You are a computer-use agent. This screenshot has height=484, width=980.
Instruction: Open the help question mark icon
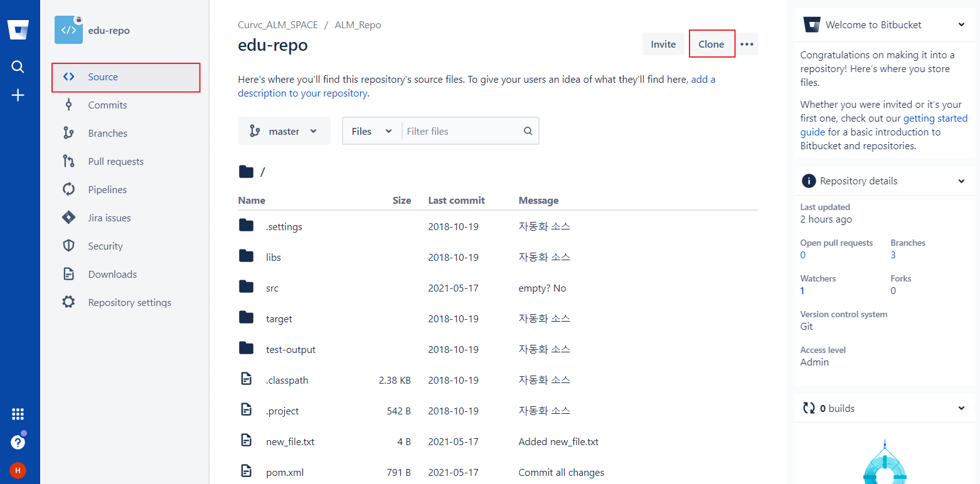pos(18,442)
